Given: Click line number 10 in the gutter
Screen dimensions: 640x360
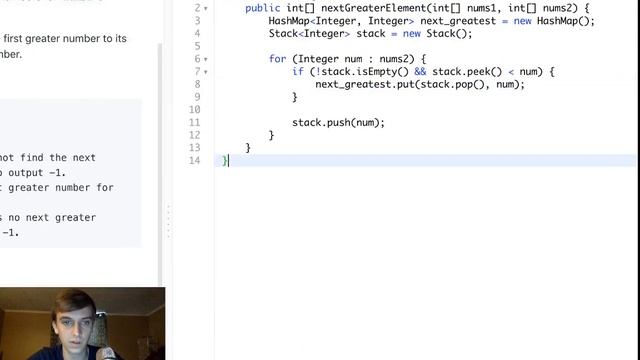Looking at the screenshot, I should (195, 109).
